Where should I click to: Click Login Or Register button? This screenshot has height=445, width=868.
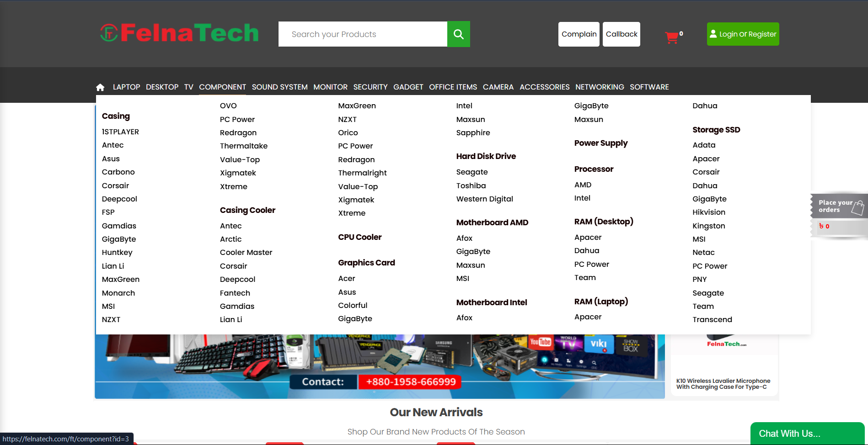[743, 34]
